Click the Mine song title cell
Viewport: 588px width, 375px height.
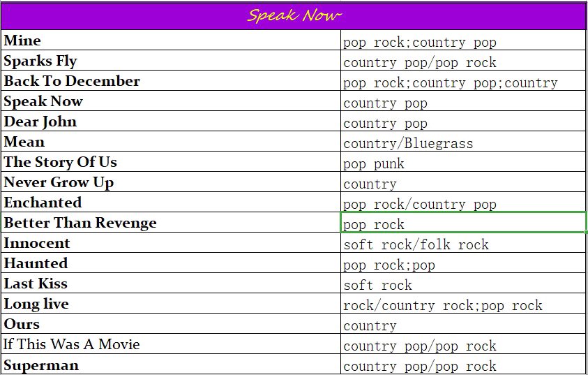[171, 40]
